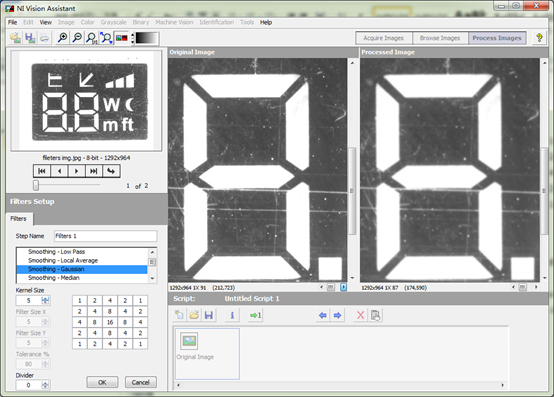Image resolution: width=554 pixels, height=397 pixels.
Task: Click the Zoom 1:1 tool
Action: pos(92,38)
